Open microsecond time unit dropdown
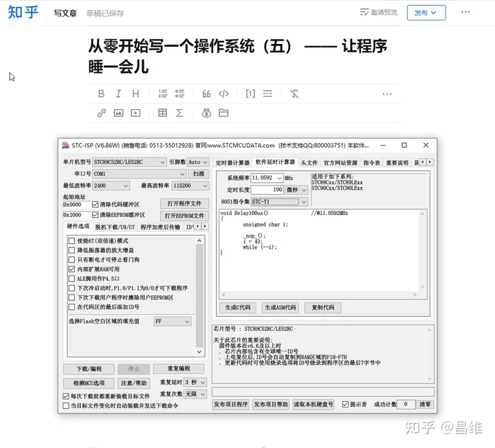The image size is (495, 448). pyautogui.click(x=296, y=190)
